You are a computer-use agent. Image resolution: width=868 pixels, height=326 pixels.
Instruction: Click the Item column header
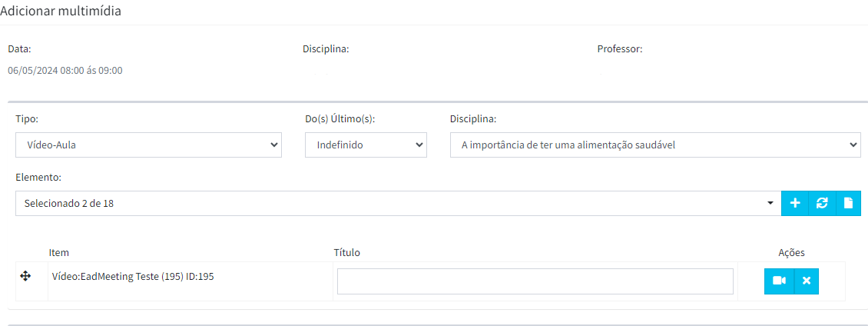58,253
